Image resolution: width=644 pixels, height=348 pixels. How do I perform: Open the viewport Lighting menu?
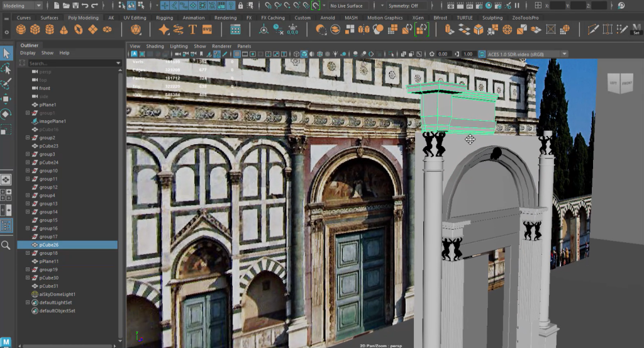coord(179,46)
